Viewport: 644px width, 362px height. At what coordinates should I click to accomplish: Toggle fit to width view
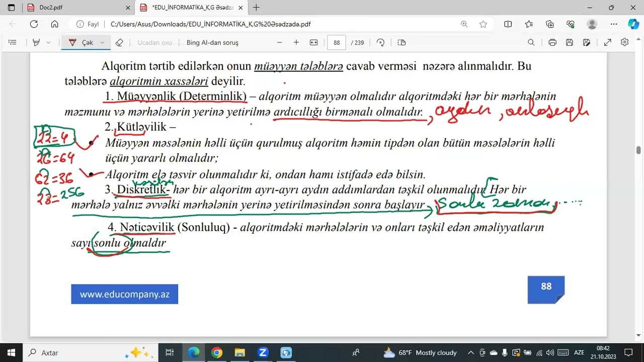pos(314,43)
